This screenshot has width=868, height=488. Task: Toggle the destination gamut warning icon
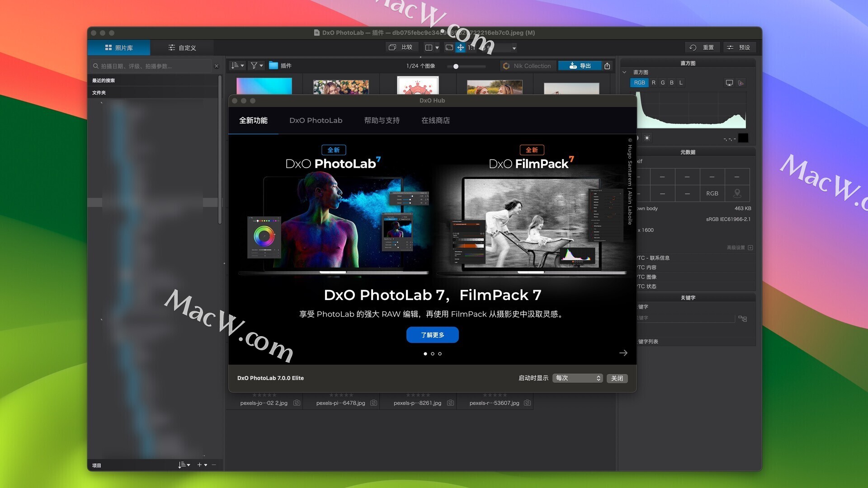click(741, 83)
